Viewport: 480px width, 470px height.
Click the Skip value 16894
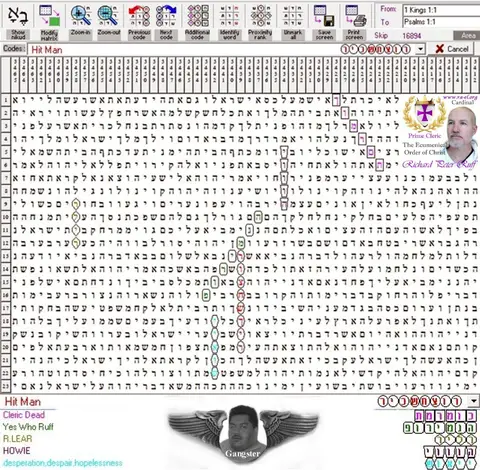pos(412,36)
